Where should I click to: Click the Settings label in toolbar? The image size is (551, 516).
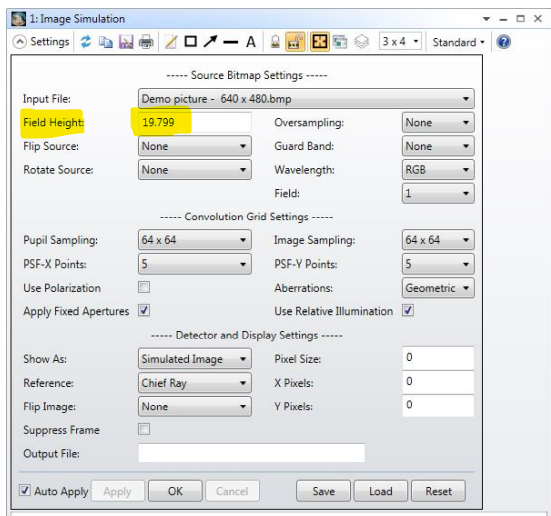pyautogui.click(x=50, y=42)
